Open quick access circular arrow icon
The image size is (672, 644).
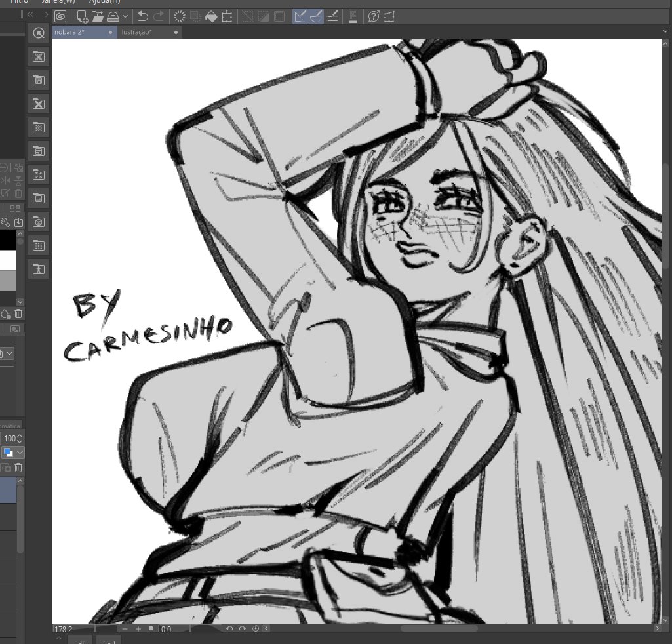pyautogui.click(x=39, y=33)
